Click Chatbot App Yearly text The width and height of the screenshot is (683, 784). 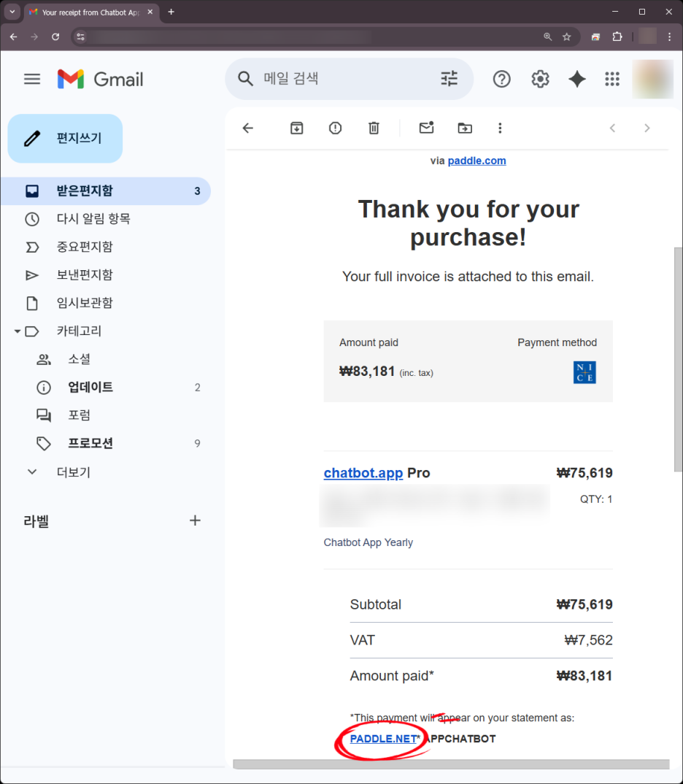368,542
